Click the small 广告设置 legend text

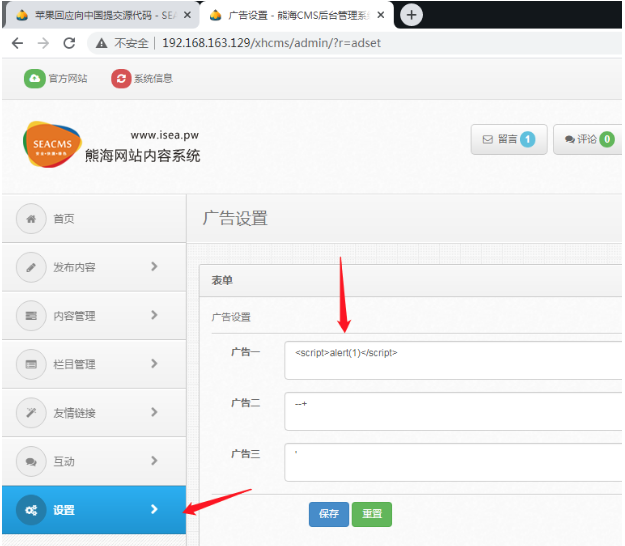point(231,317)
